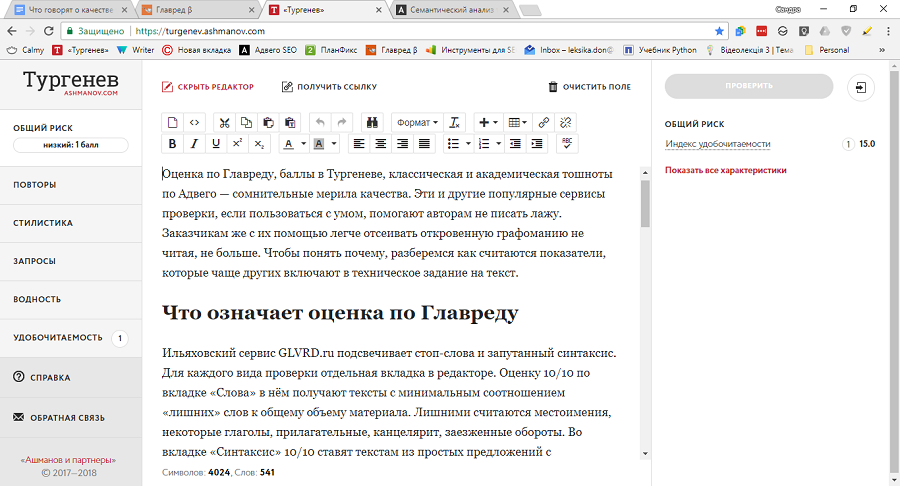Click Показать все характеристики link
The image size is (900, 486).
[726, 170]
